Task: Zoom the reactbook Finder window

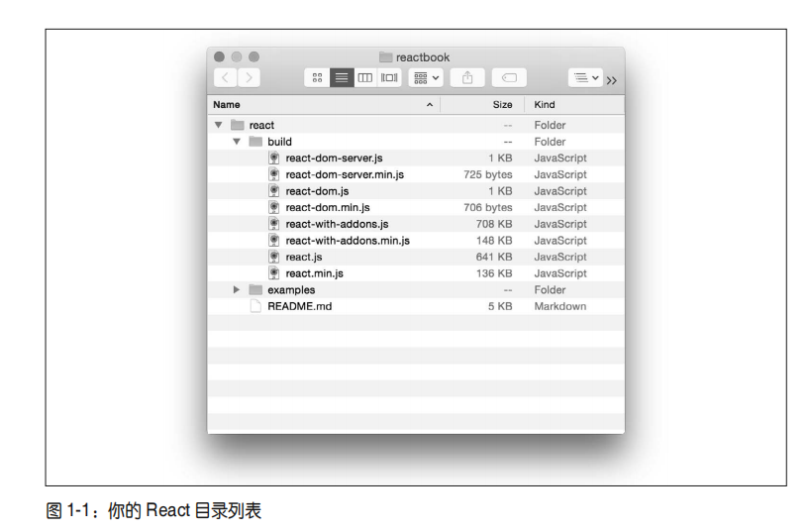Action: click(254, 56)
